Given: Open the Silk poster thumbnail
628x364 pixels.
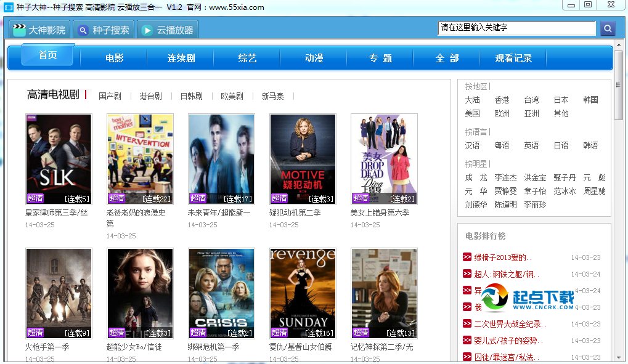Looking at the screenshot, I should [59, 160].
